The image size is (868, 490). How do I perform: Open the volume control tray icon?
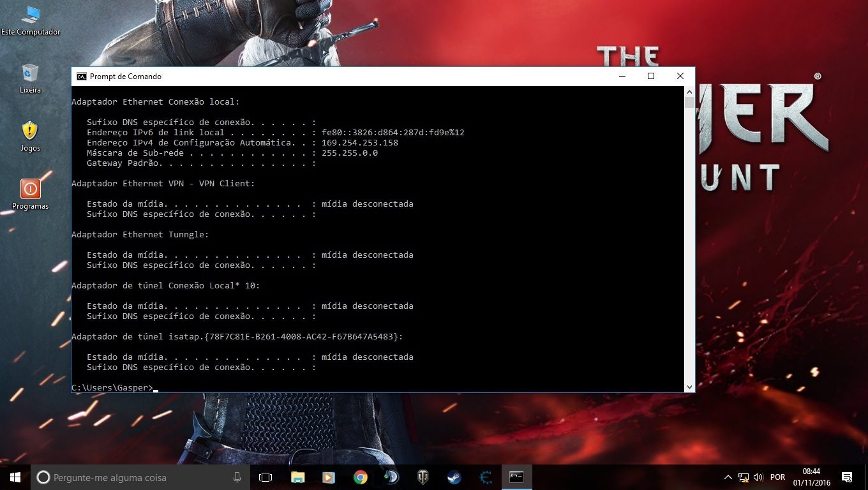click(x=758, y=477)
